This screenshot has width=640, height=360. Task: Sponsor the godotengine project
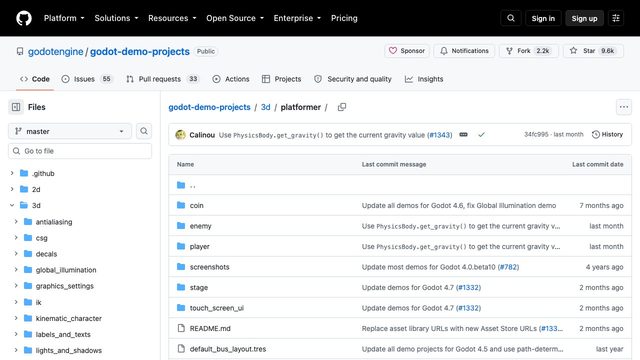(x=407, y=51)
